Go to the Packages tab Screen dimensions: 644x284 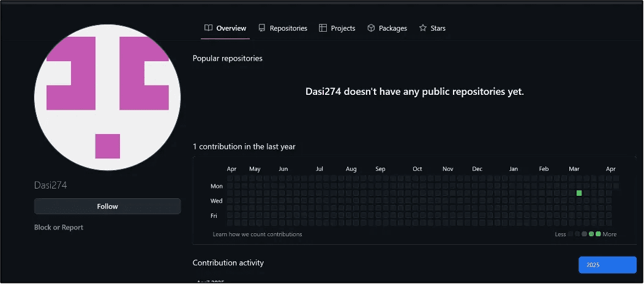[387, 28]
